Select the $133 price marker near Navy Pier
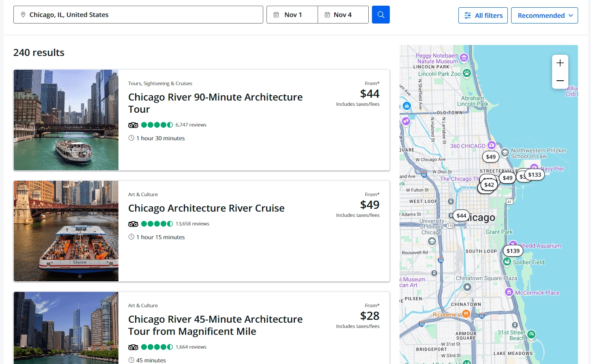This screenshot has width=591, height=364. click(x=535, y=175)
